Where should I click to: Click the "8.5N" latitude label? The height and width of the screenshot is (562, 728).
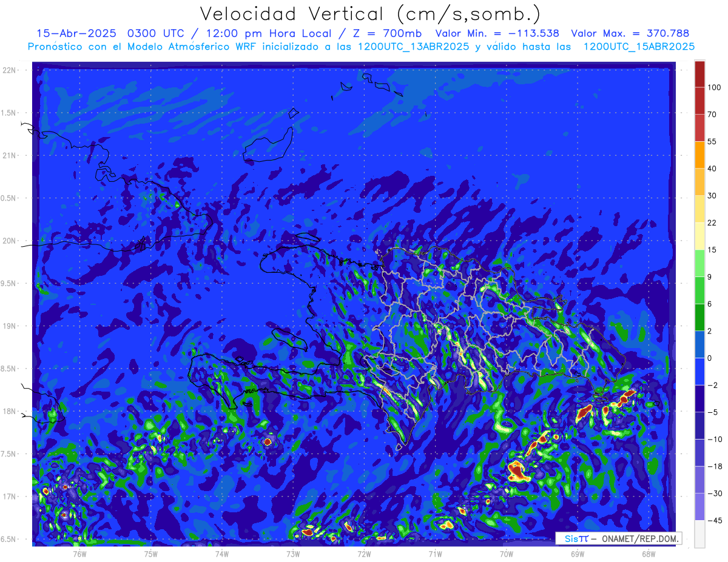pyautogui.click(x=9, y=369)
